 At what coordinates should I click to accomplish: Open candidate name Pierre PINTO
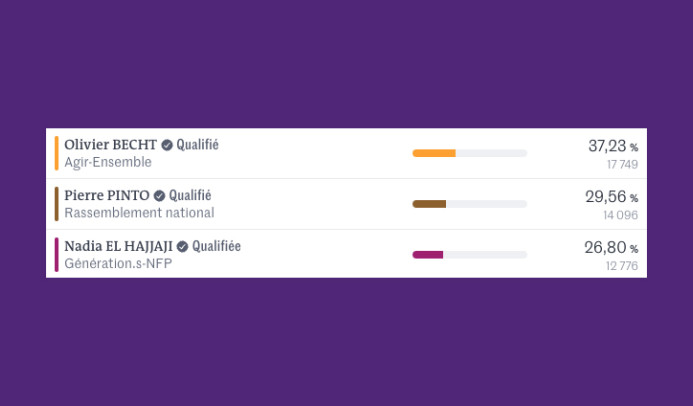click(x=107, y=196)
